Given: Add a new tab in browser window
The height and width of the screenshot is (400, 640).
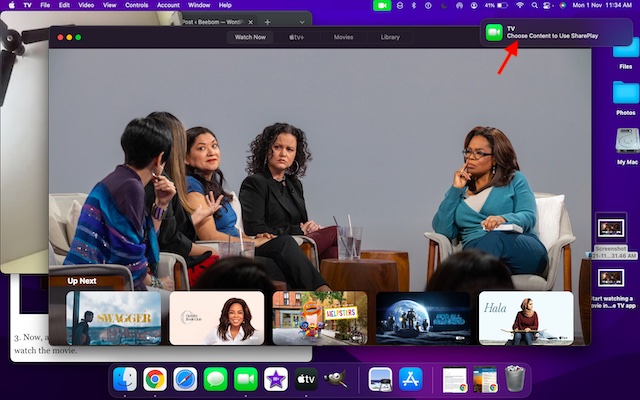Looking at the screenshot, I should [267, 22].
